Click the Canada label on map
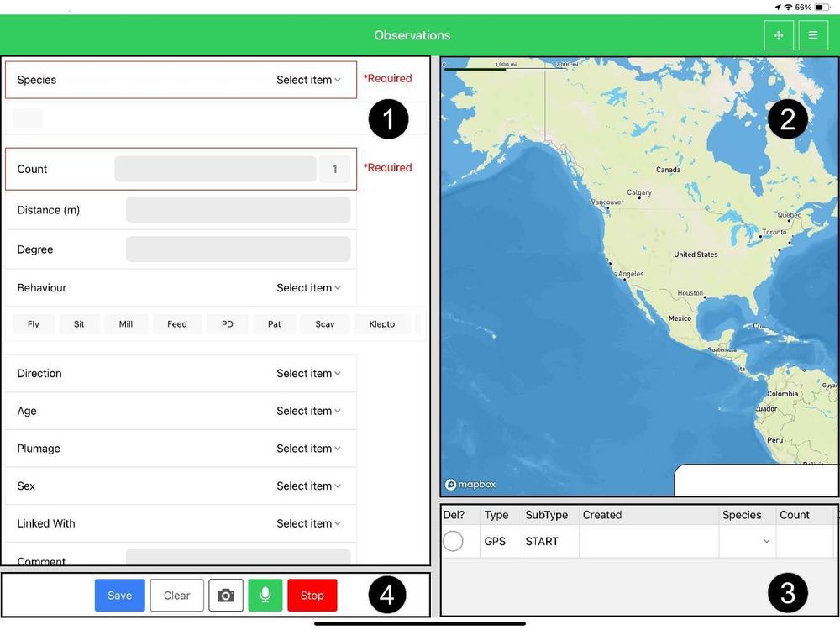840x630 pixels. pos(669,170)
